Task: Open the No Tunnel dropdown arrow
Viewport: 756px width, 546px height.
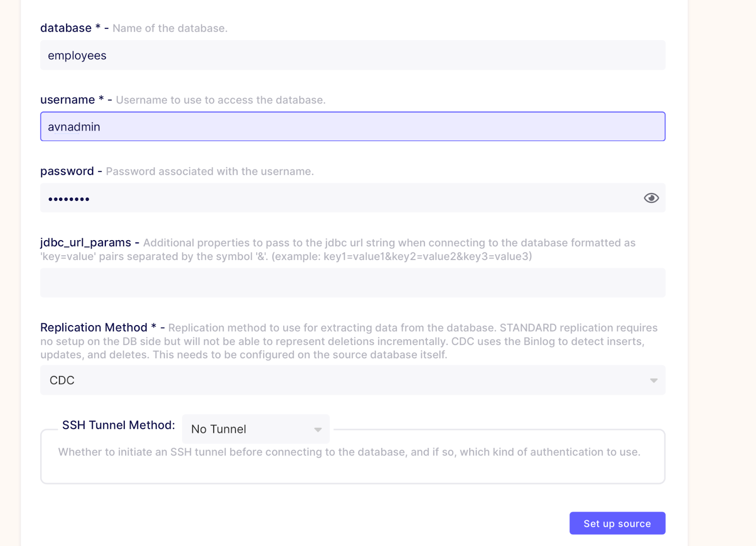Action: coord(317,429)
